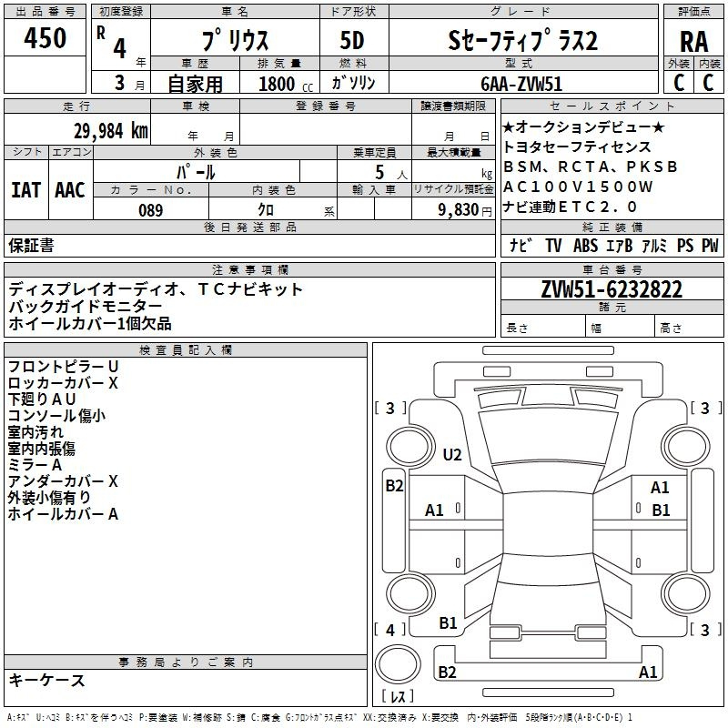Select the IAT shift type value
This screenshot has width=728, height=728.
(25, 189)
